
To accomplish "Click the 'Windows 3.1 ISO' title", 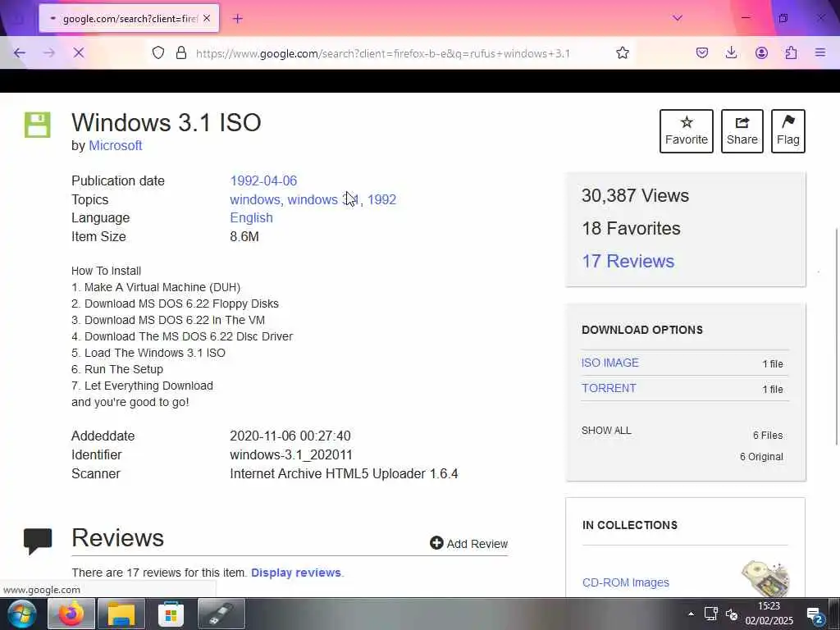I will click(x=166, y=123).
